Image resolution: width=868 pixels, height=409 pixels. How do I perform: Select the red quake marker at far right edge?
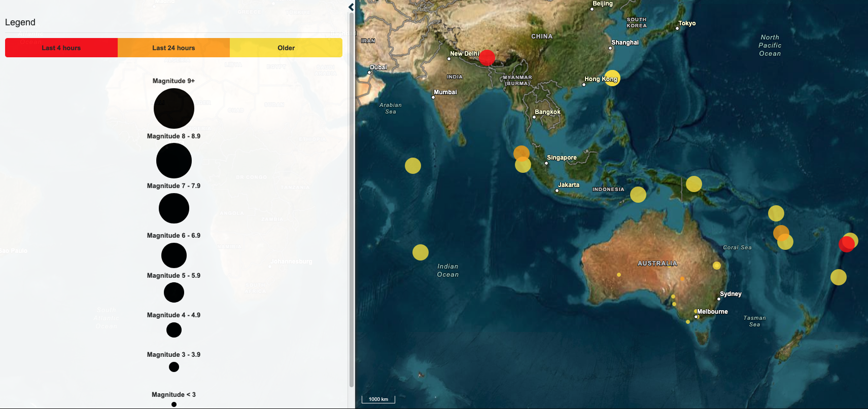coord(846,244)
